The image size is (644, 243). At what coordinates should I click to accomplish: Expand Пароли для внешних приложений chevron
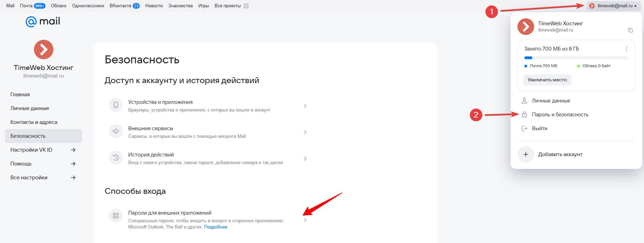tap(305, 220)
